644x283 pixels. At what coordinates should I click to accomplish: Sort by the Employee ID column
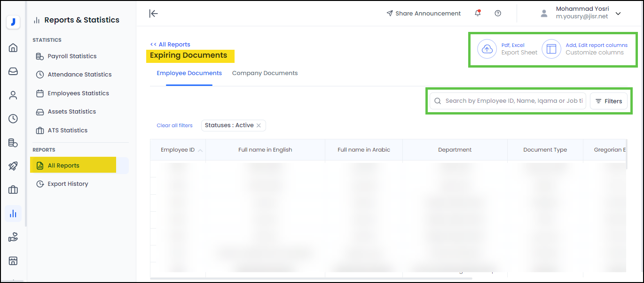pyautogui.click(x=178, y=150)
